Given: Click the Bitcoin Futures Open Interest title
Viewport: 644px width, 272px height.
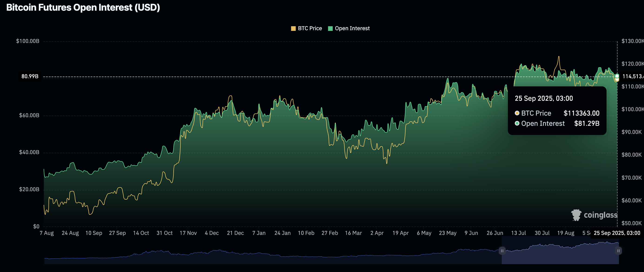Looking at the screenshot, I should [x=83, y=7].
